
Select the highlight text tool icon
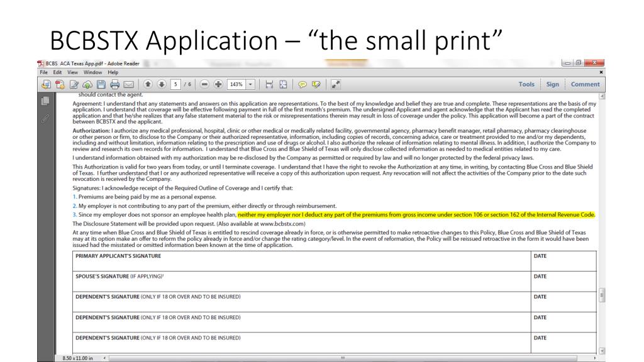click(316, 85)
